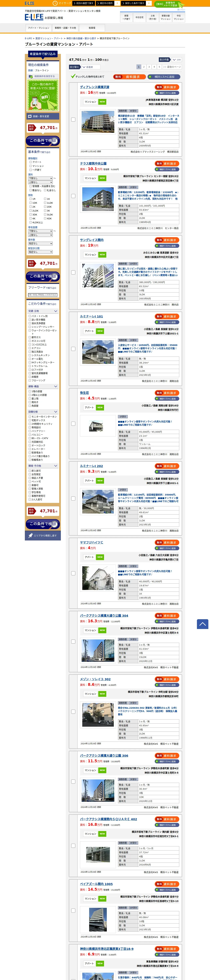Open the 駅徒歩分数 dropdown
Screen dimensions: 210x980
40,252
